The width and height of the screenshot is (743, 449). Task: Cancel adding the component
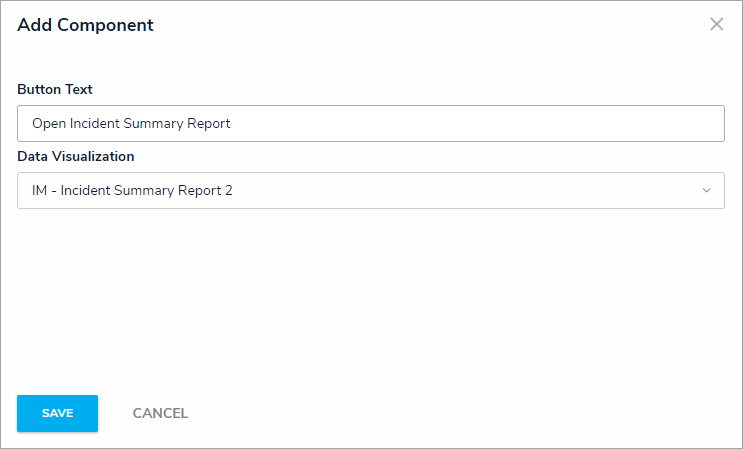coord(160,413)
